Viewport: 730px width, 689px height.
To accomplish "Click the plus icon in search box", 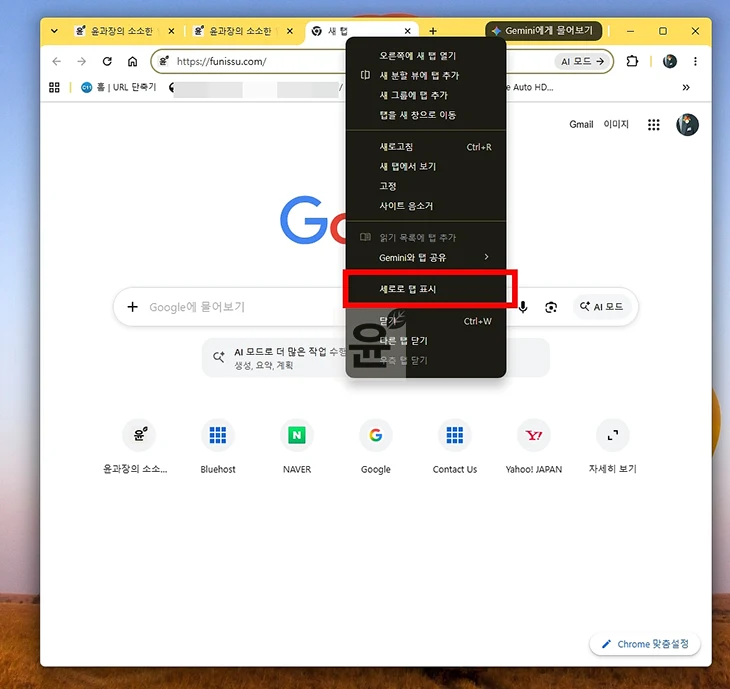I will point(133,307).
